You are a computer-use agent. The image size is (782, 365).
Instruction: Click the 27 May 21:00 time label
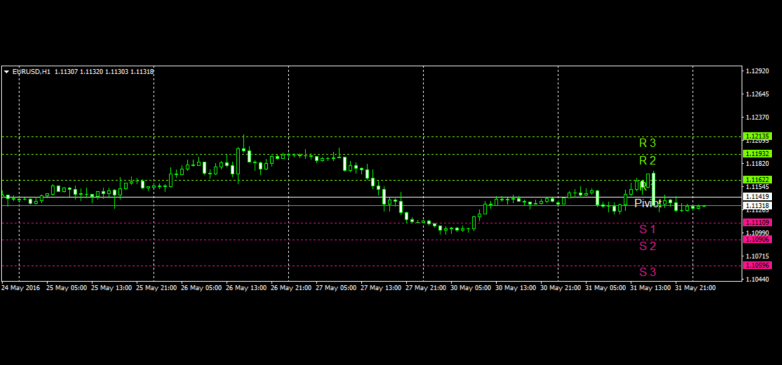425,288
